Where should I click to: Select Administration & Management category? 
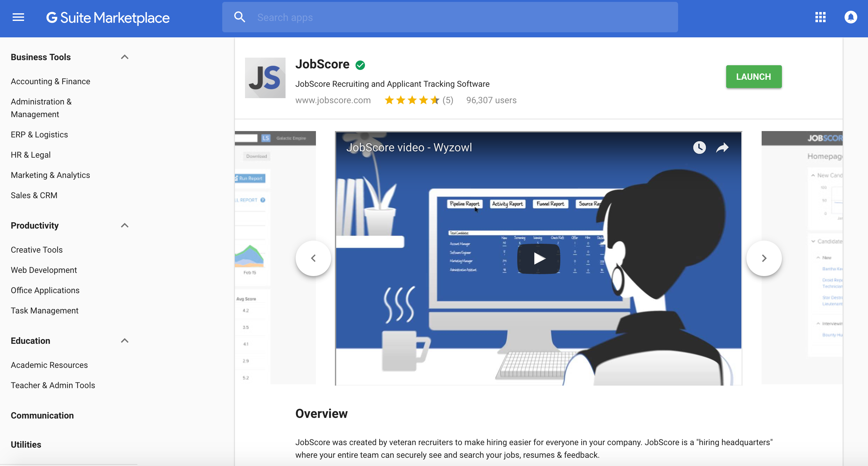[41, 108]
